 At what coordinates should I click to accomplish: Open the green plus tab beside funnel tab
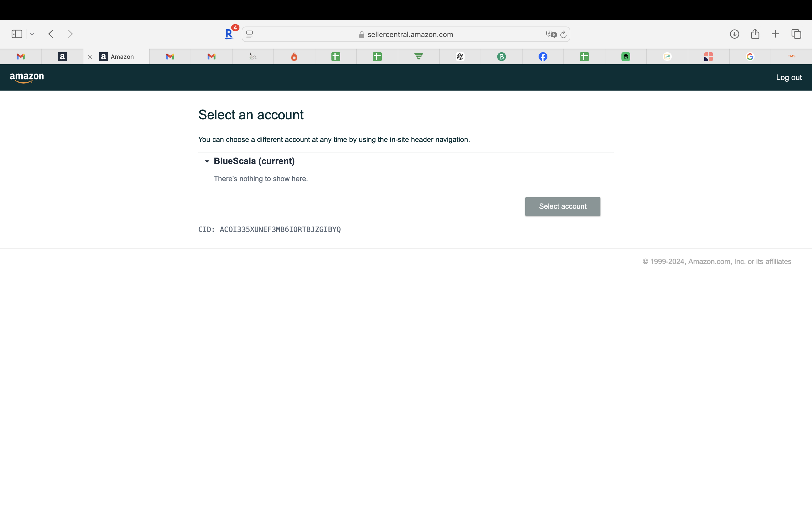pos(377,57)
